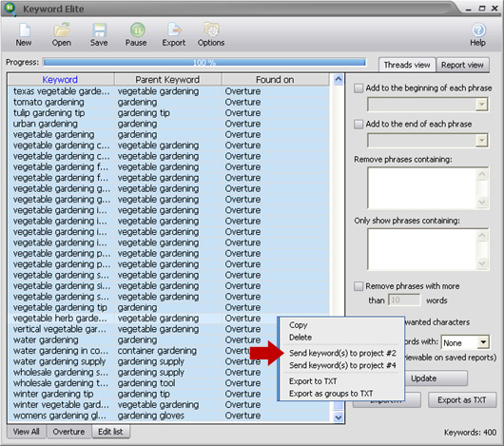The height and width of the screenshot is (446, 504).
Task: Select the winter gardening tip row
Action: pos(168,394)
